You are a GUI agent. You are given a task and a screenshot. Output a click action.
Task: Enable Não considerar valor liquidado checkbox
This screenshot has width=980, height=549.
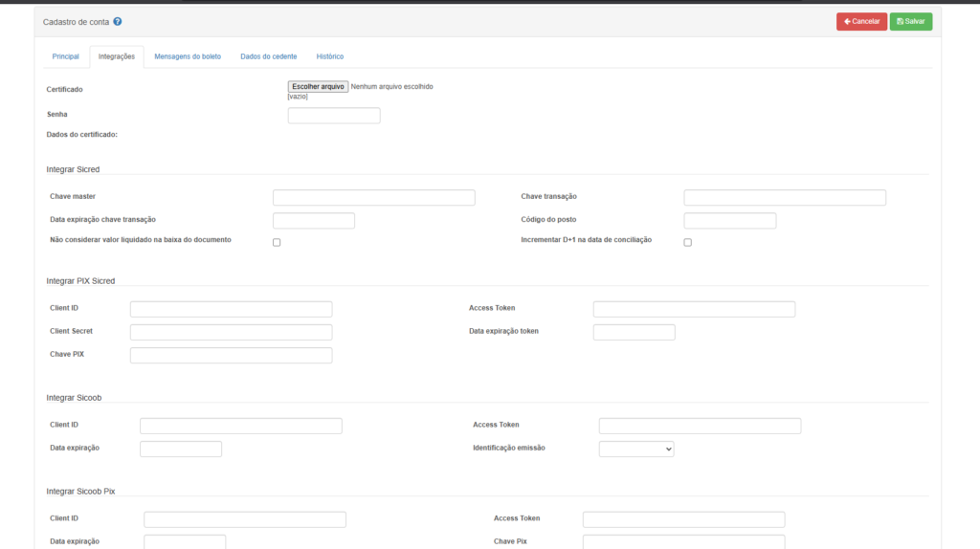tap(277, 242)
